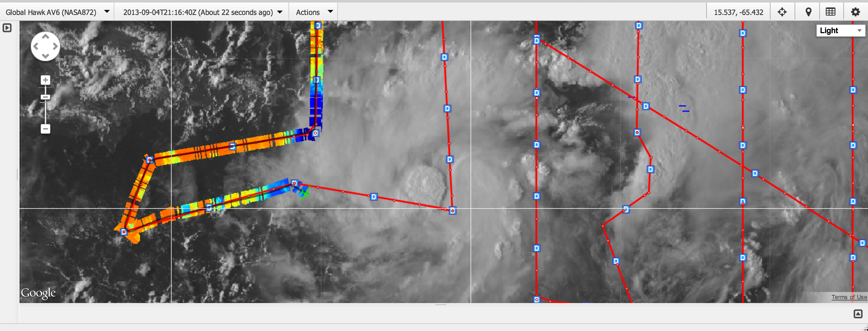The width and height of the screenshot is (868, 331).
Task: Click the 15.537, -65.432 coordinates readout
Action: click(x=738, y=12)
